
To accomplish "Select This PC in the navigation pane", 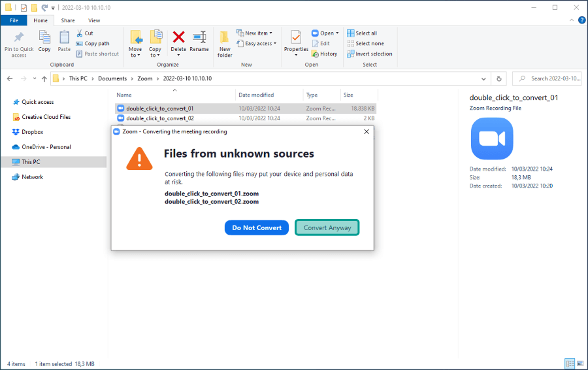I will [x=54, y=162].
